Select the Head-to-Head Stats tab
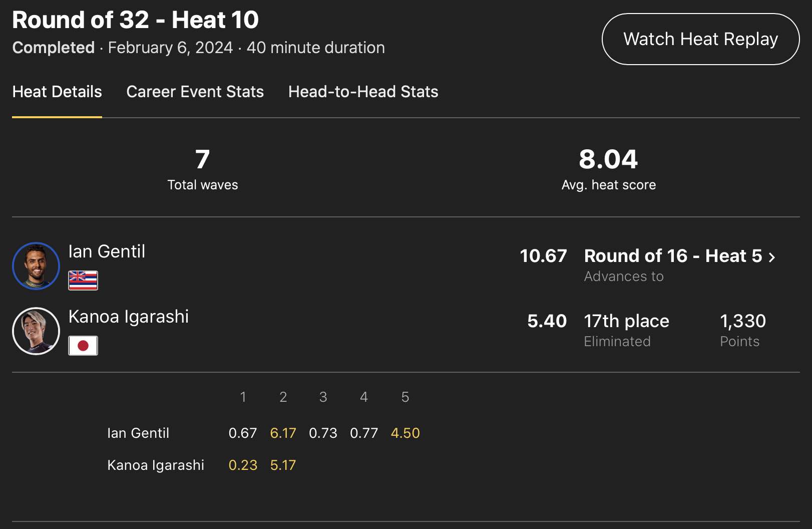 [x=363, y=92]
